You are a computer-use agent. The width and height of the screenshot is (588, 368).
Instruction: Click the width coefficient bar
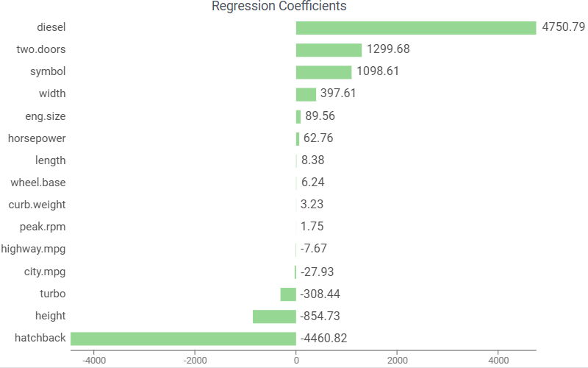(306, 94)
